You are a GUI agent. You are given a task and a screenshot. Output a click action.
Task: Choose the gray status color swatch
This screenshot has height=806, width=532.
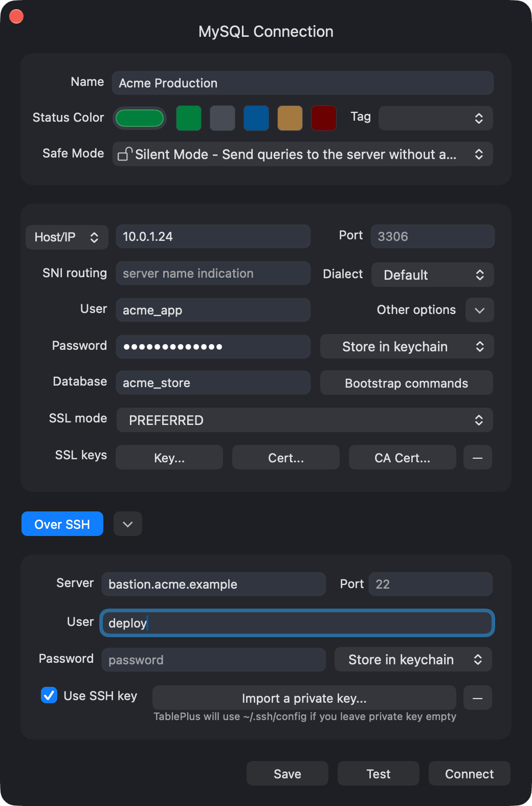coord(223,118)
